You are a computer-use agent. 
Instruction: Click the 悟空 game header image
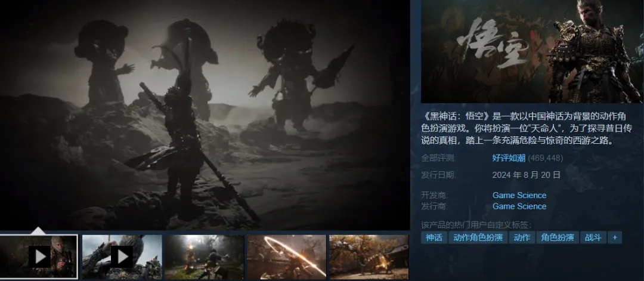pos(531,51)
